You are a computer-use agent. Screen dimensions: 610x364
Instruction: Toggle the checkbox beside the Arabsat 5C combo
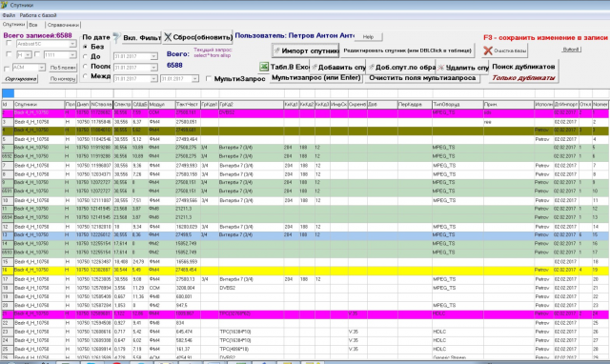[x=9, y=44]
